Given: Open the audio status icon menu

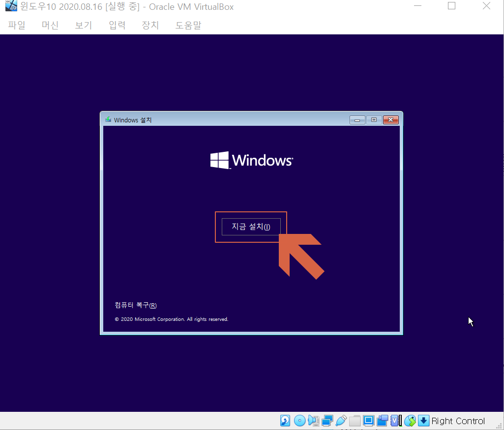Looking at the screenshot, I should pos(313,420).
